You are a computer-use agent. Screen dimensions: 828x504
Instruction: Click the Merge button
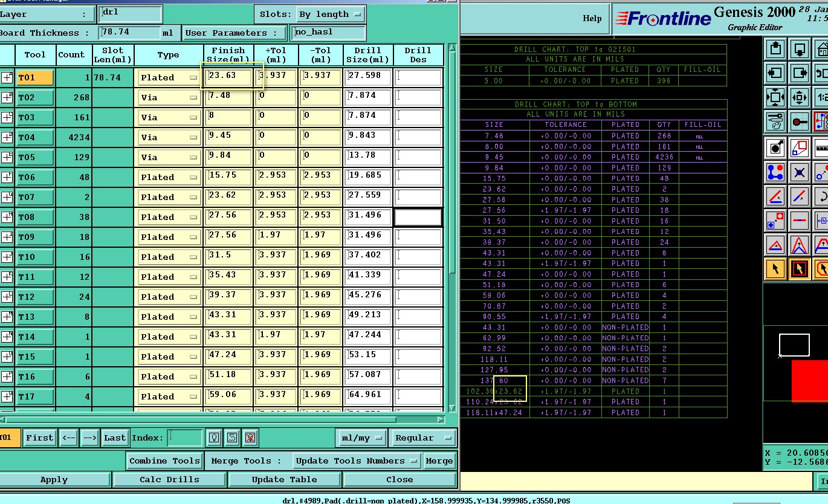pos(439,460)
